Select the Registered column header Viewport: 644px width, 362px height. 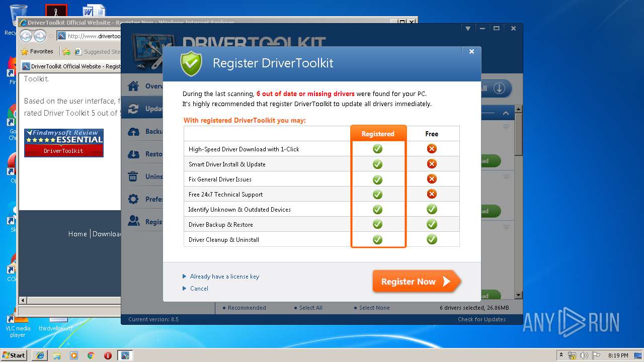pos(378,134)
